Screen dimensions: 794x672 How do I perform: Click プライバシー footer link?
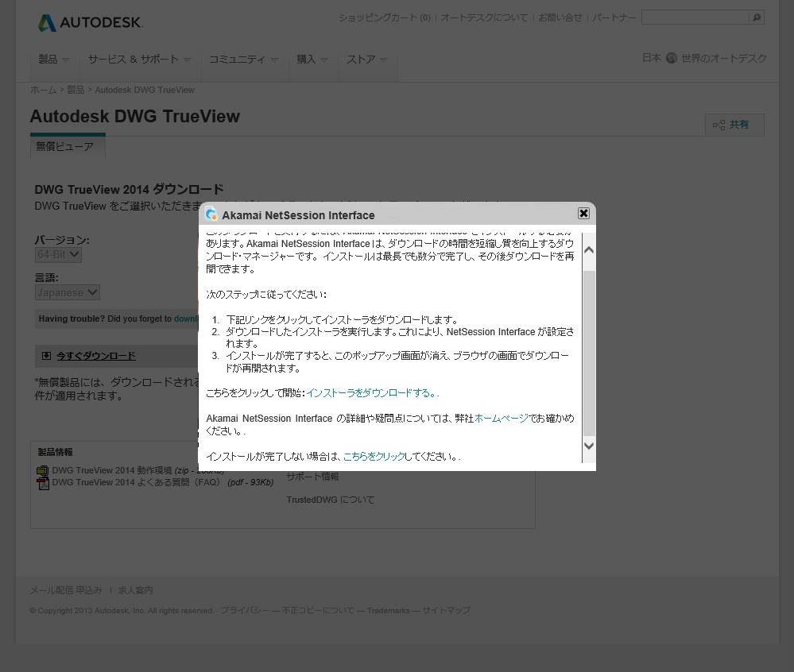tap(245, 611)
